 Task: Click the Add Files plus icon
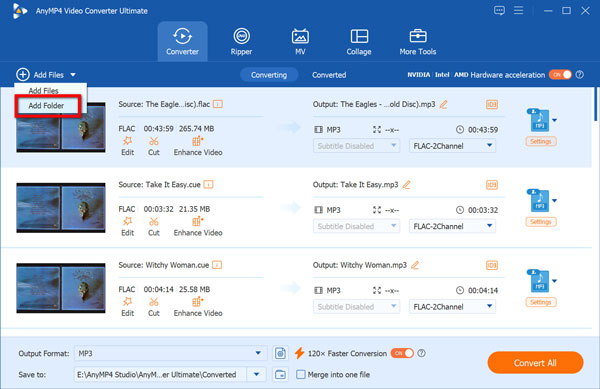tap(23, 75)
